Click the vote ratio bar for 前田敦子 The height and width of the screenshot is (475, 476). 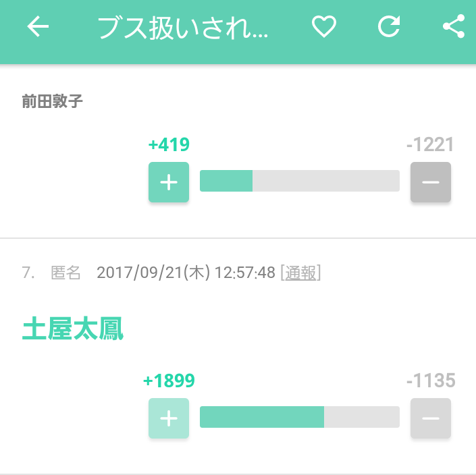point(300,181)
